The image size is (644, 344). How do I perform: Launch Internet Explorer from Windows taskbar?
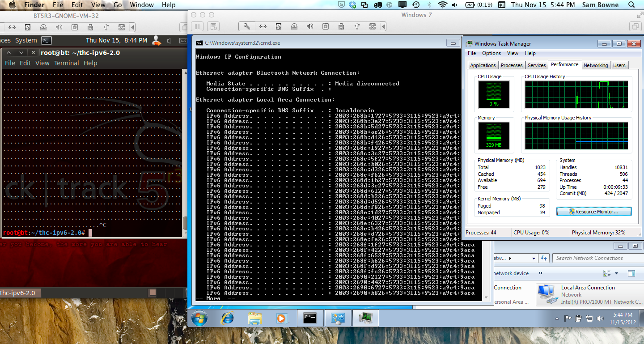coord(228,319)
